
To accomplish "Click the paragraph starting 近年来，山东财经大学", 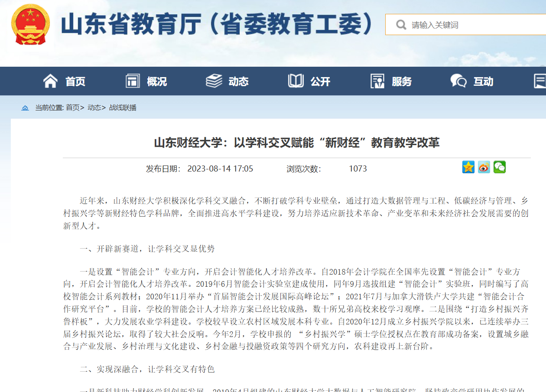I will 296,214.
